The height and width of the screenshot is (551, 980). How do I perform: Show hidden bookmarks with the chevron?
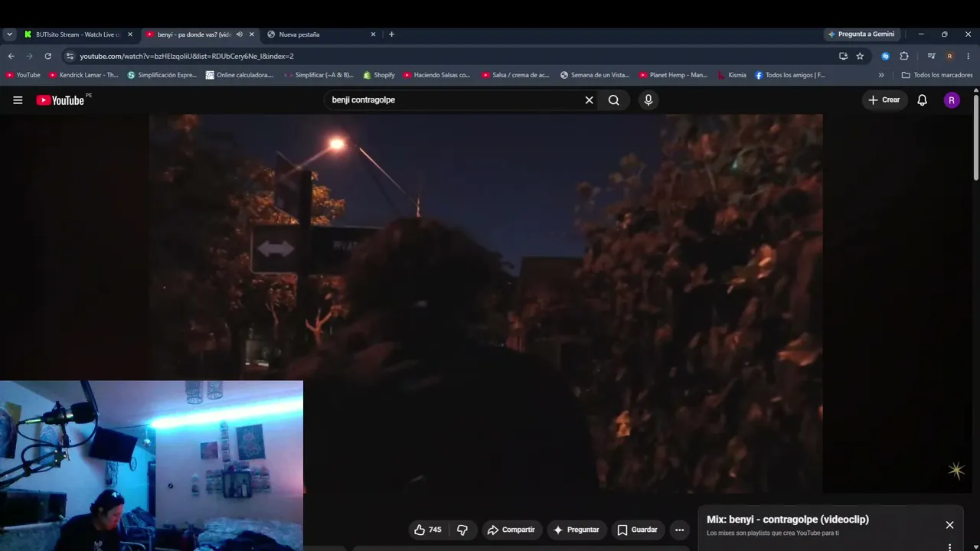[x=881, y=75]
